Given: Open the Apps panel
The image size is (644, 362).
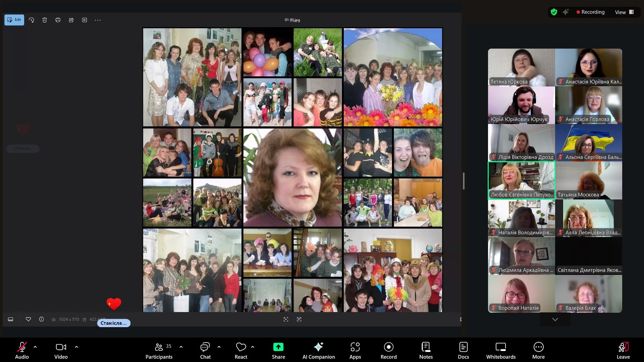Looking at the screenshot, I should (355, 350).
